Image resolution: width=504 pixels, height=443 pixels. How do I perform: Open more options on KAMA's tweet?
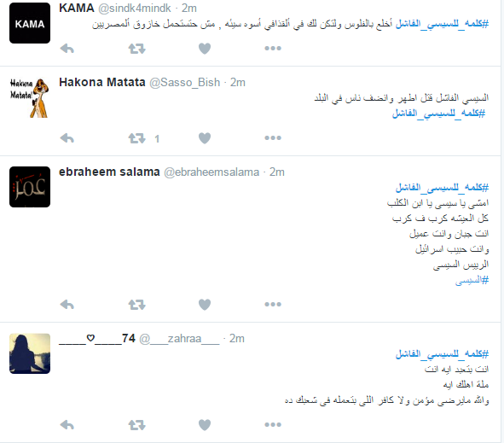point(273,49)
